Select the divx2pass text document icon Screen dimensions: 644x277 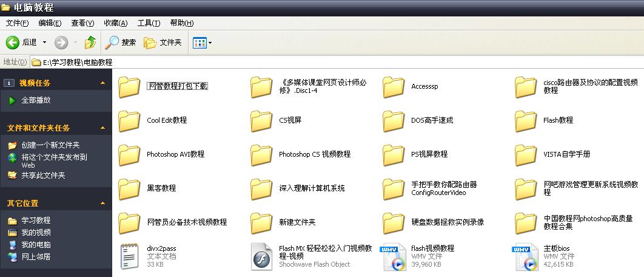pos(130,256)
